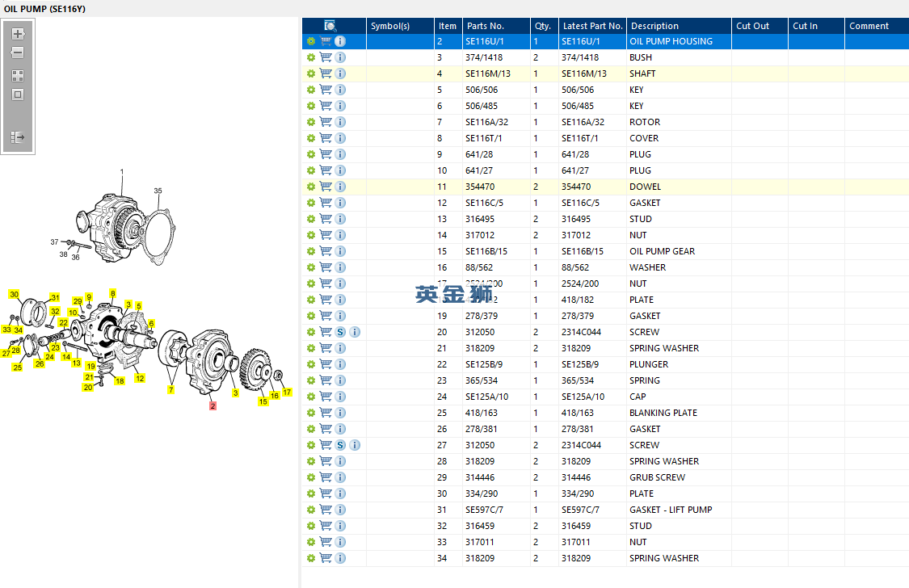
Task: Select callout 18 on the diagram
Action: click(x=120, y=380)
